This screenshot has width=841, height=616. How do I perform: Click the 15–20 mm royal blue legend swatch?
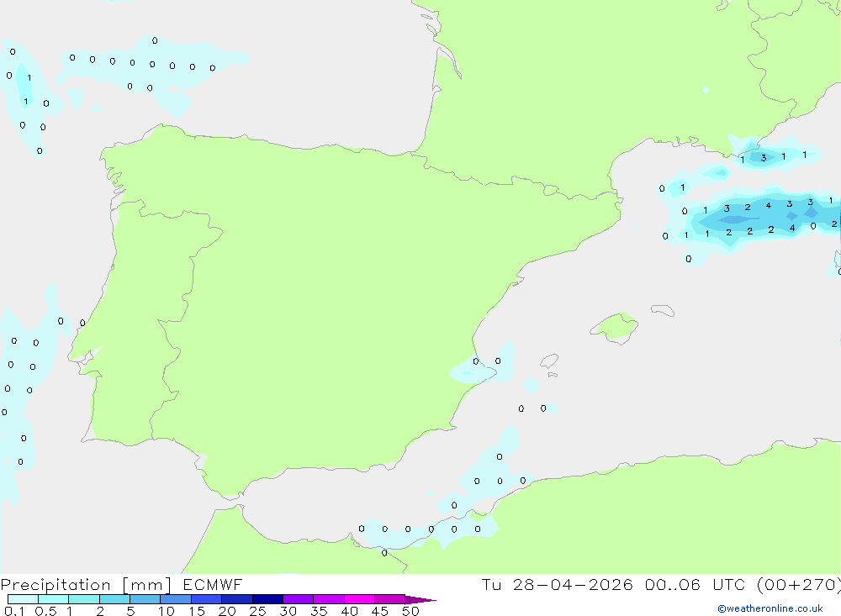[x=207, y=599]
